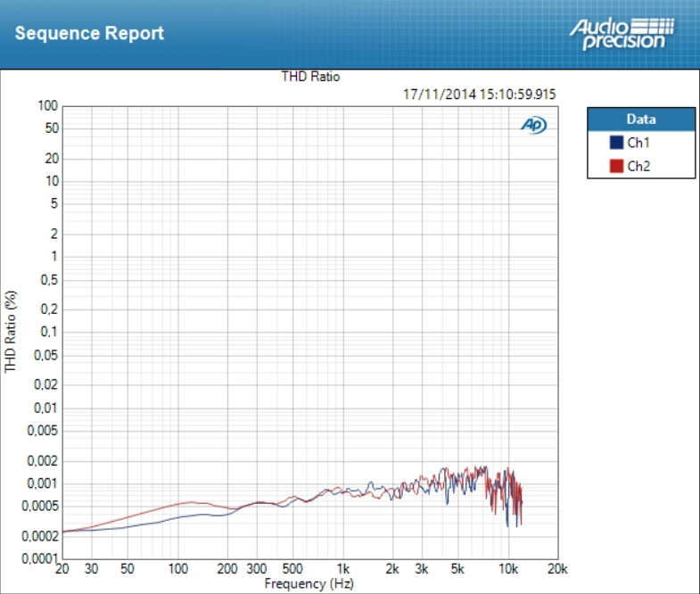Click the 0,5 tick on Y axis
Screen dimensions: 700x594
point(49,280)
